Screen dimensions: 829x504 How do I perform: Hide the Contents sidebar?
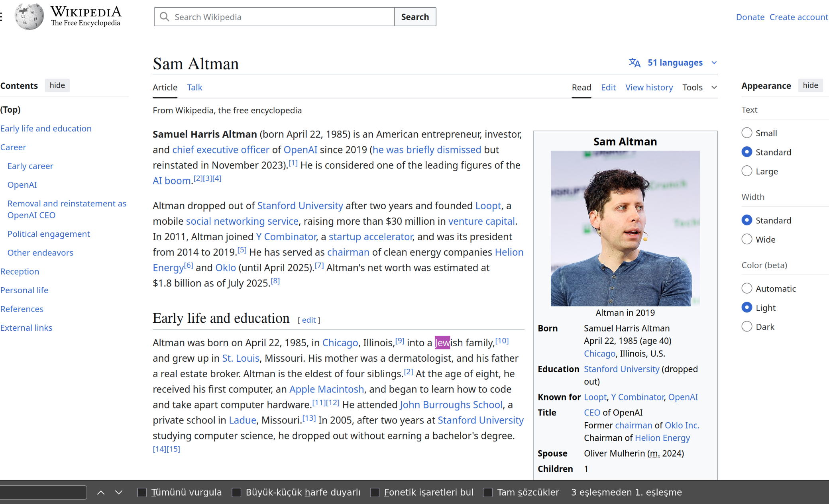click(57, 85)
